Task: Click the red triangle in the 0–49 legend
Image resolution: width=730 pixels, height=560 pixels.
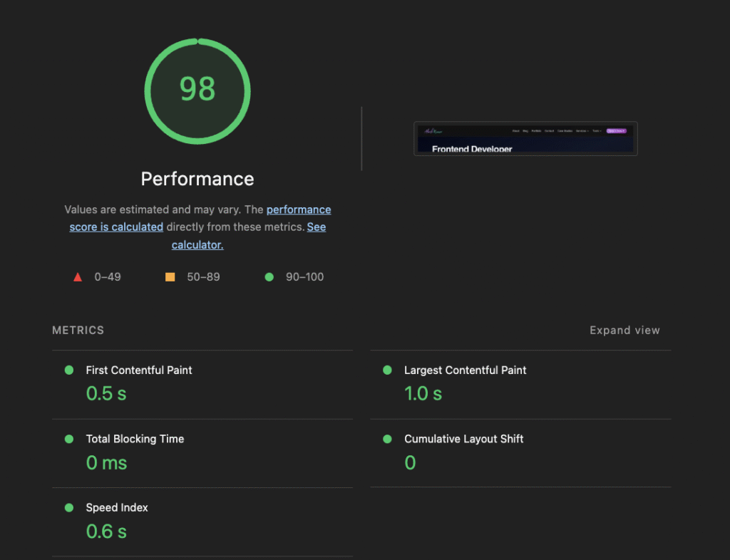Action: [x=78, y=276]
